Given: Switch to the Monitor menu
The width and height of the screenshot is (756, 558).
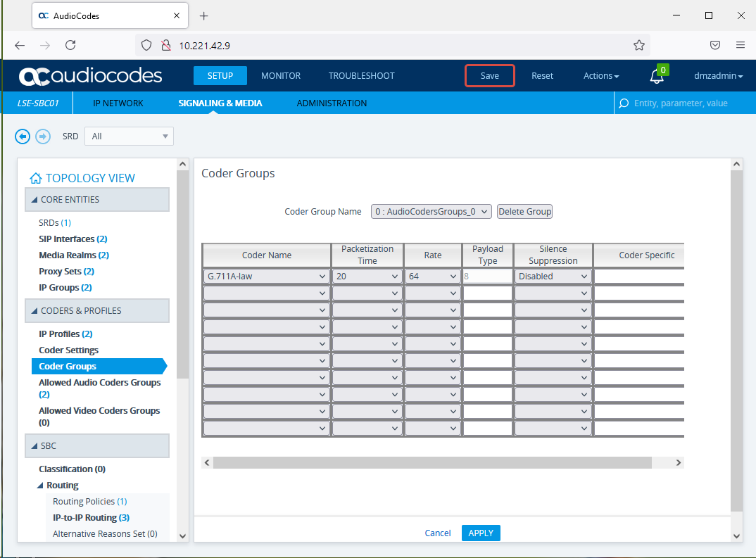Looking at the screenshot, I should click(280, 76).
